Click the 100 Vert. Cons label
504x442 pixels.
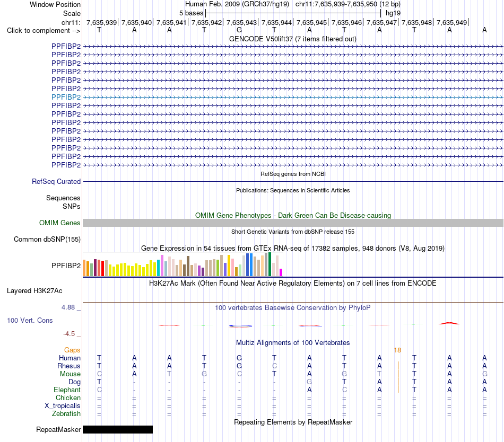pyautogui.click(x=30, y=320)
